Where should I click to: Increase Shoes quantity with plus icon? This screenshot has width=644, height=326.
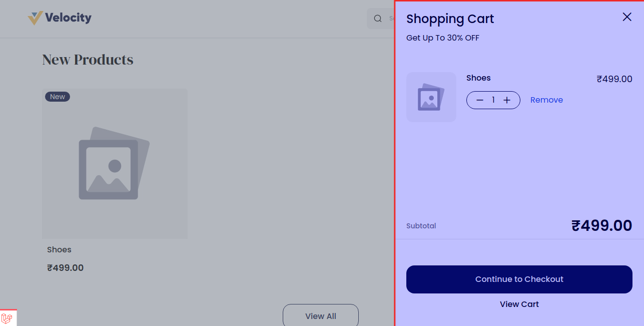point(507,100)
